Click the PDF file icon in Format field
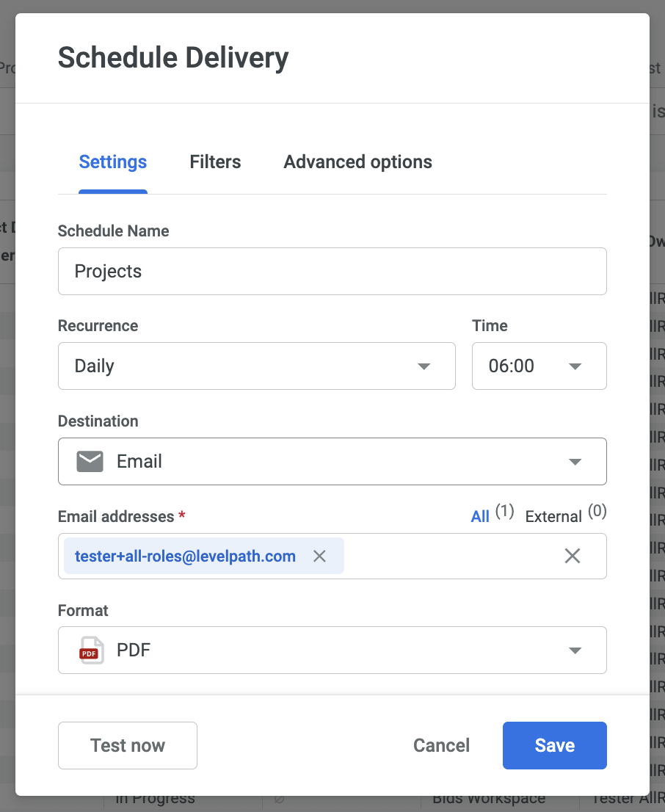 coord(91,650)
